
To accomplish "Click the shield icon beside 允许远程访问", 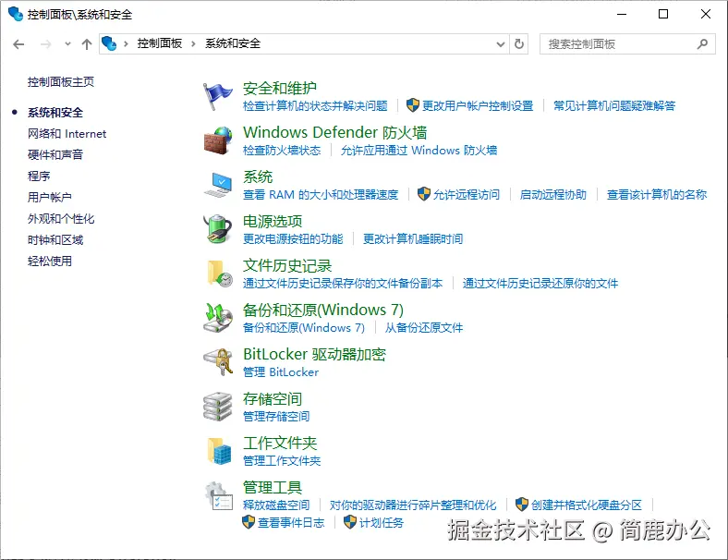I will point(423,194).
